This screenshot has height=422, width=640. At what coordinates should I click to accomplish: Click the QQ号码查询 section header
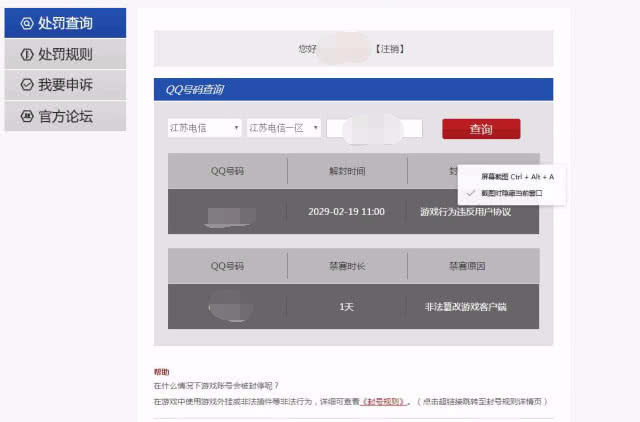(x=353, y=89)
